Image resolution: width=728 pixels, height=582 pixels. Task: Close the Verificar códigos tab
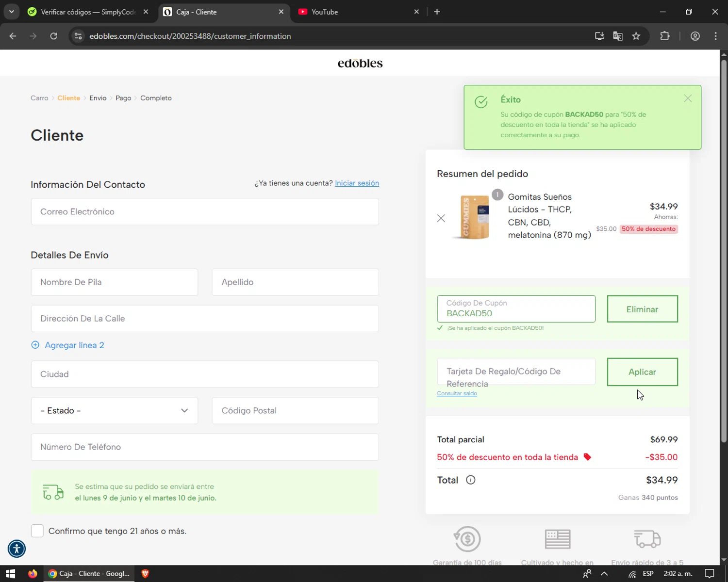pos(146,12)
